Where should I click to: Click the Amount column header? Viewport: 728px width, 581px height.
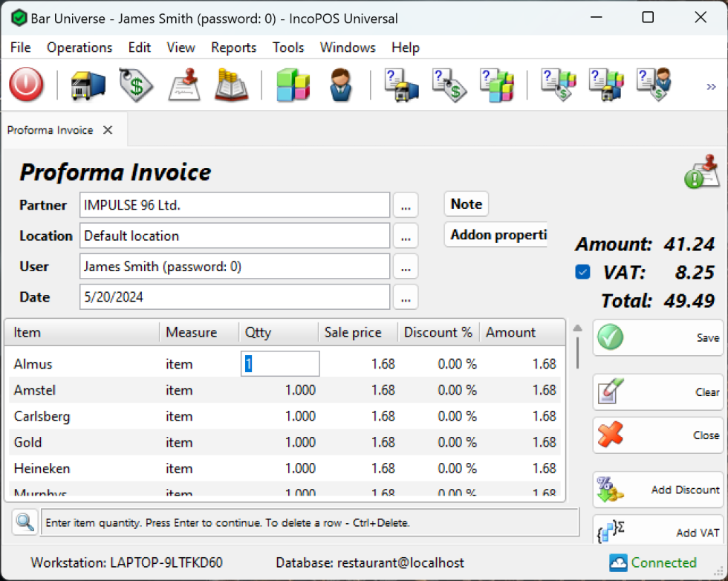tap(521, 333)
